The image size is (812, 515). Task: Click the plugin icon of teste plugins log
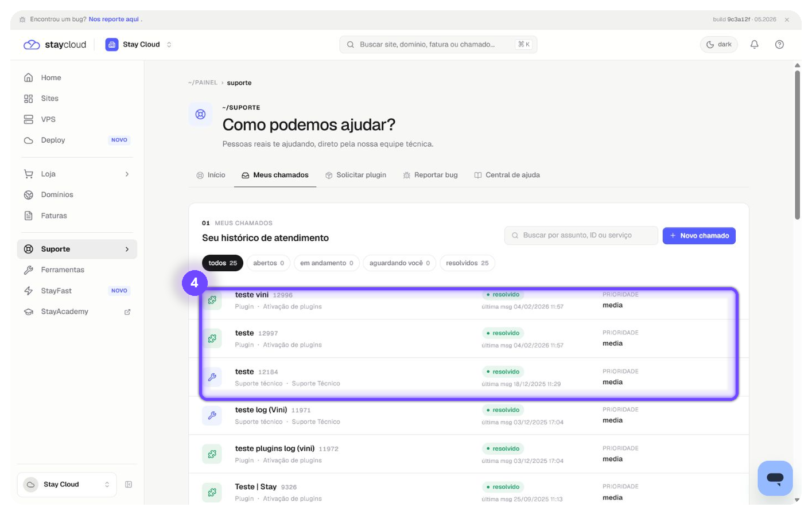click(212, 454)
